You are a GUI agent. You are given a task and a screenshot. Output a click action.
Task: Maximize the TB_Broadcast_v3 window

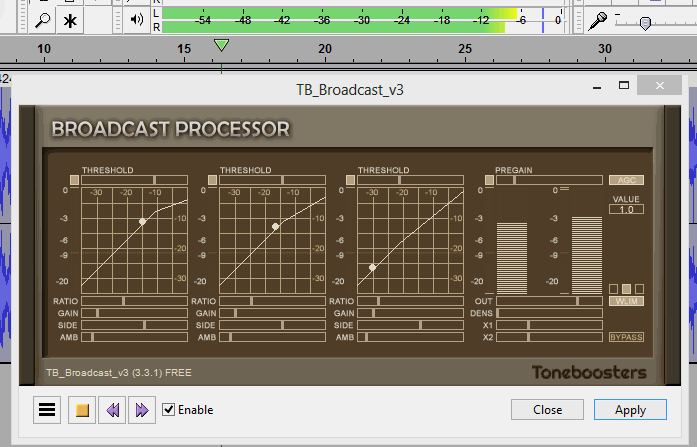tap(624, 85)
